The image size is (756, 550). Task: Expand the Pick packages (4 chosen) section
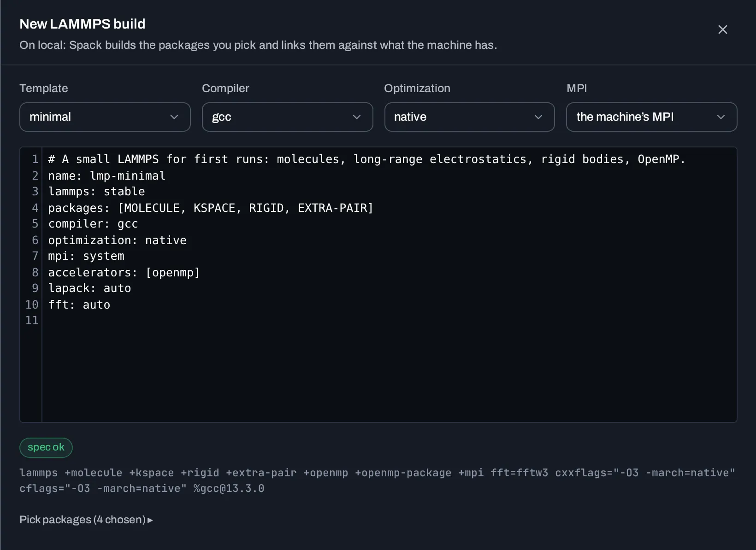pyautogui.click(x=86, y=520)
